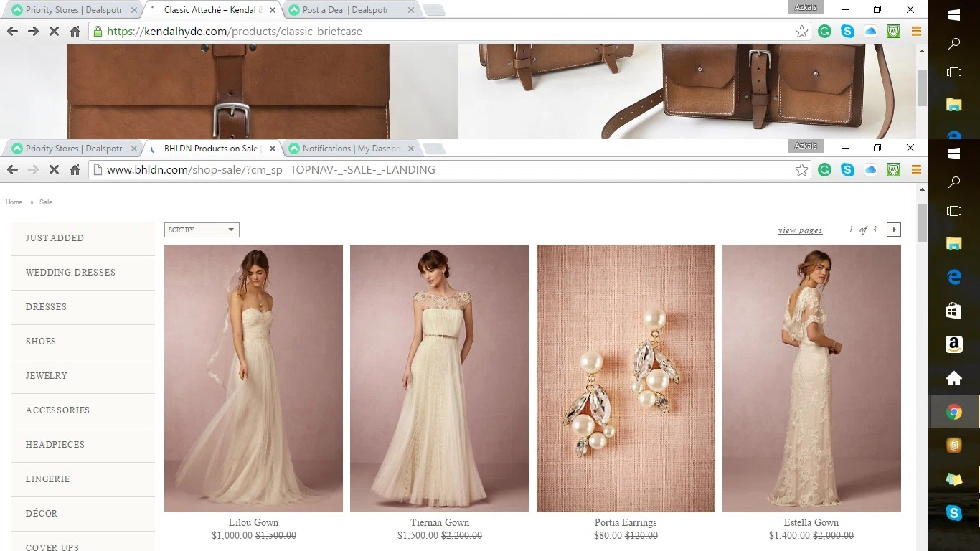This screenshot has width=980, height=551.
Task: Switch to Classic Attaché – Kendal tab
Action: pos(213,10)
